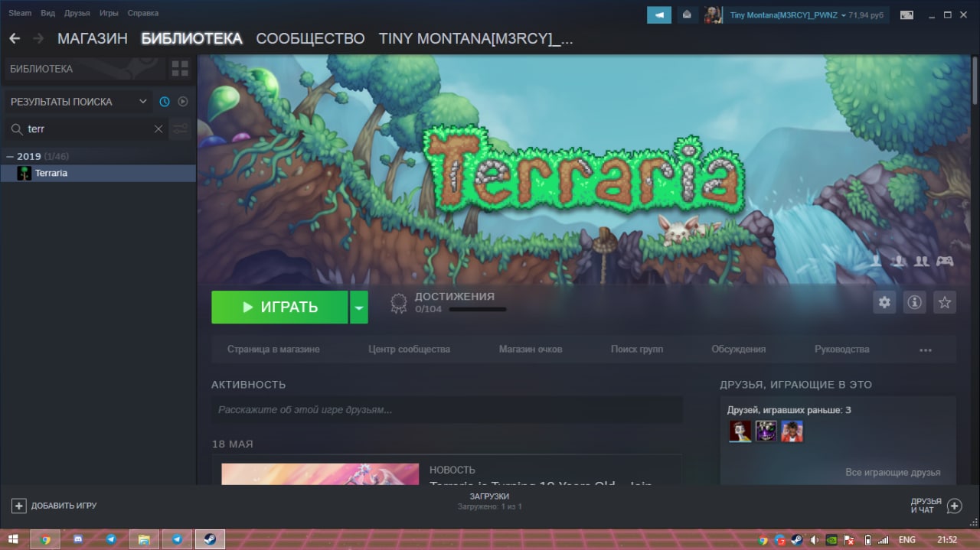
Task: Open the news article thumbnail
Action: click(x=320, y=474)
